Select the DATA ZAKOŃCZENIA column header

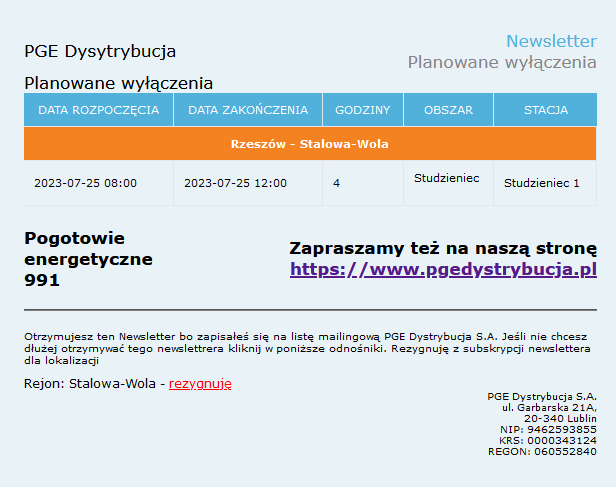pyautogui.click(x=248, y=110)
